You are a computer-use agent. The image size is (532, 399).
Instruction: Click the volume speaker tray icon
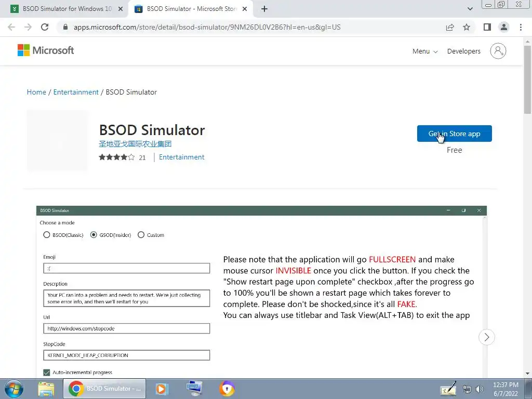pyautogui.click(x=480, y=390)
